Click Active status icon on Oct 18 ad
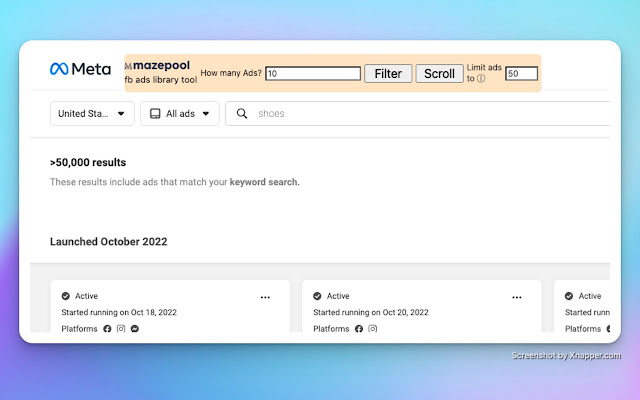This screenshot has width=640, height=400. tap(65, 296)
